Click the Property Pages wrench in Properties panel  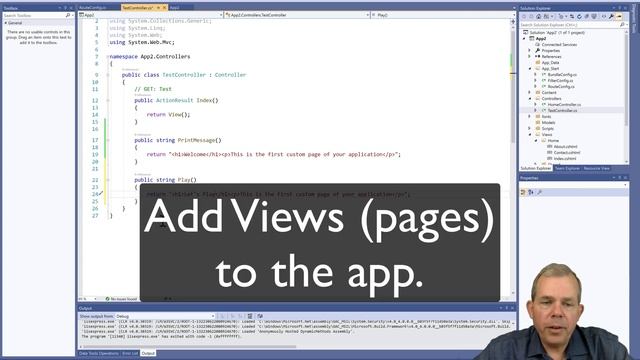tap(539, 192)
